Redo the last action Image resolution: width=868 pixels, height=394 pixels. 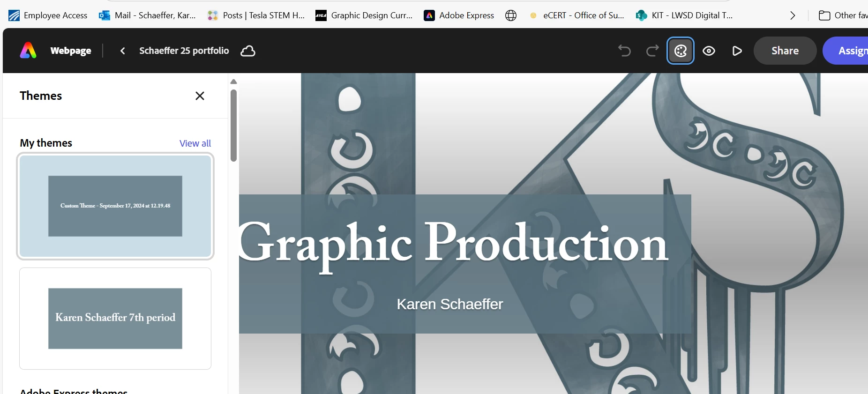(x=652, y=51)
